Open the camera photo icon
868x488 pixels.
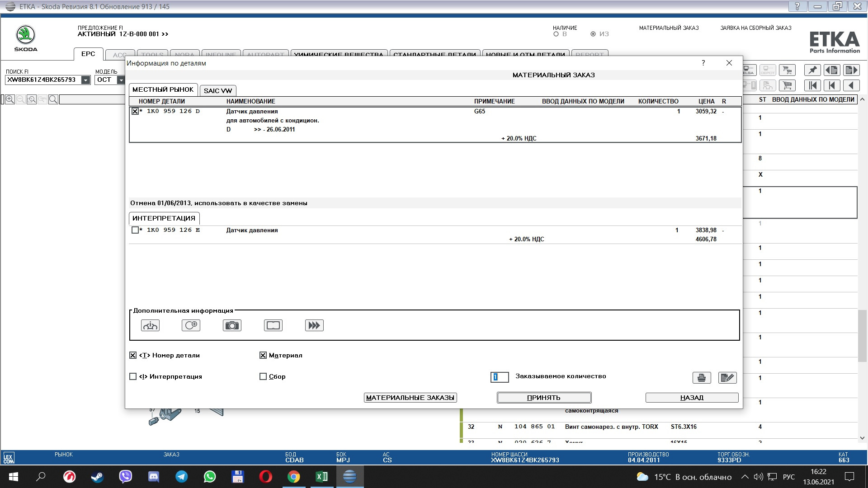click(232, 325)
